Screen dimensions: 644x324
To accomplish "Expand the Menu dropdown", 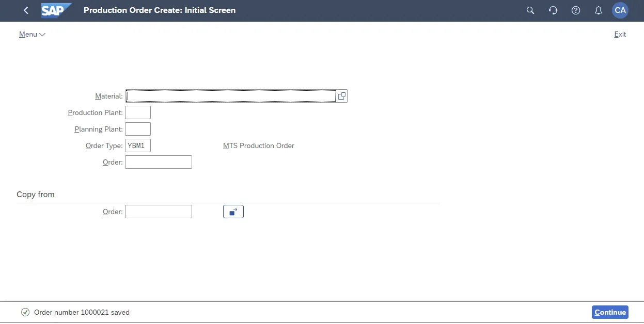I will [x=32, y=35].
